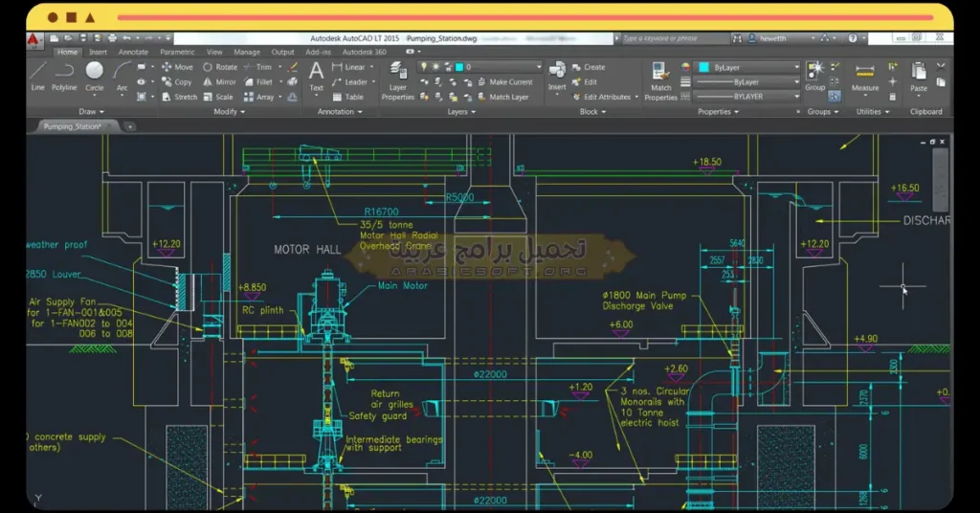Click Create block button
Viewport: 980px width, 513px height.
pos(589,67)
